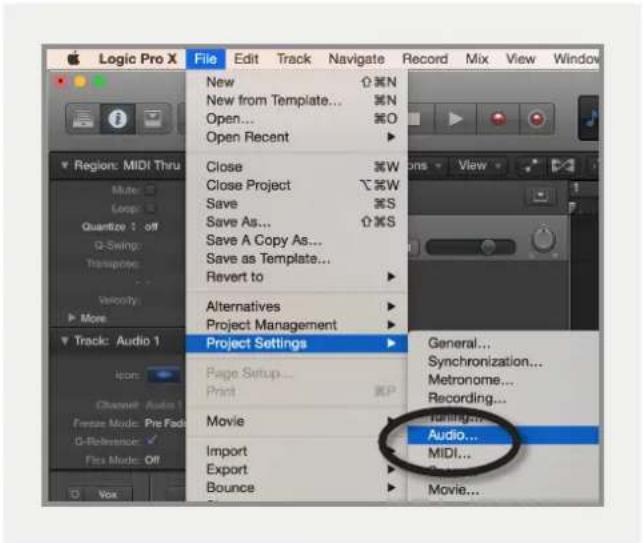Screen dimensions: 643x543
Task: Open the Flex Mode Off dropdown
Action: tap(152, 460)
